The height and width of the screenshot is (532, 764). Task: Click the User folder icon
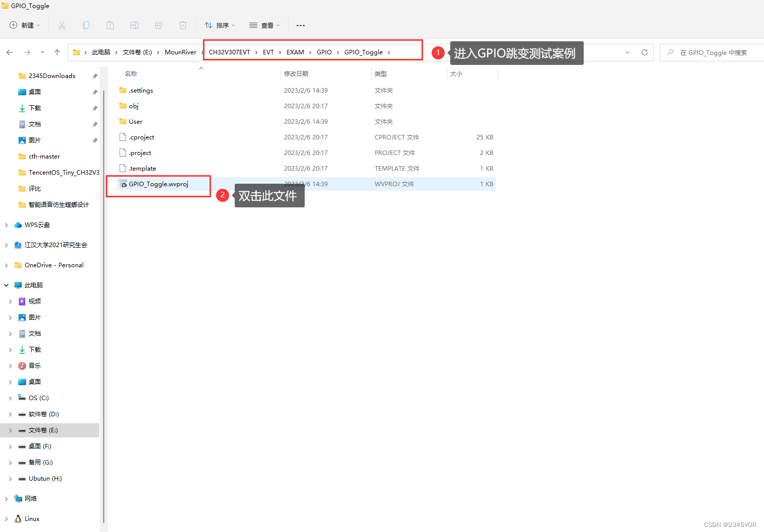(x=123, y=122)
